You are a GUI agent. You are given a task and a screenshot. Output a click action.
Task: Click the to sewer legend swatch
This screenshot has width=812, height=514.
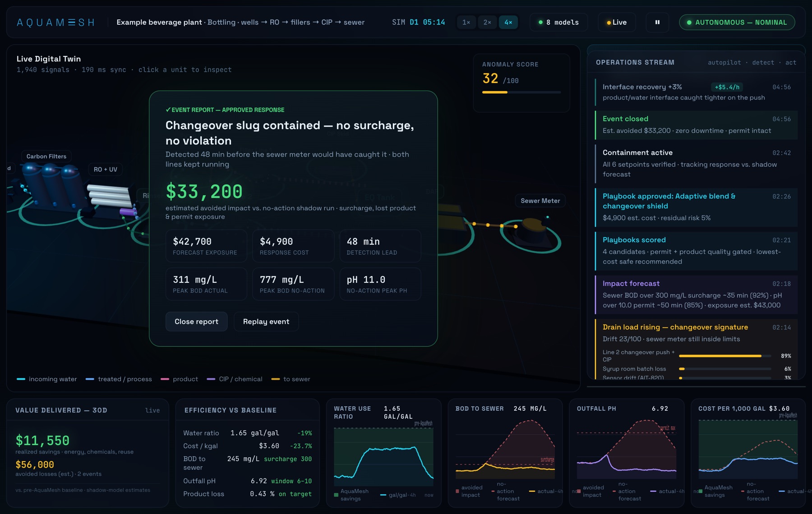click(275, 379)
